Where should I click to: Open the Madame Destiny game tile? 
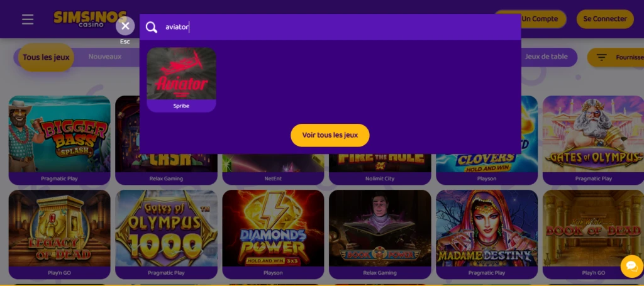click(x=487, y=234)
